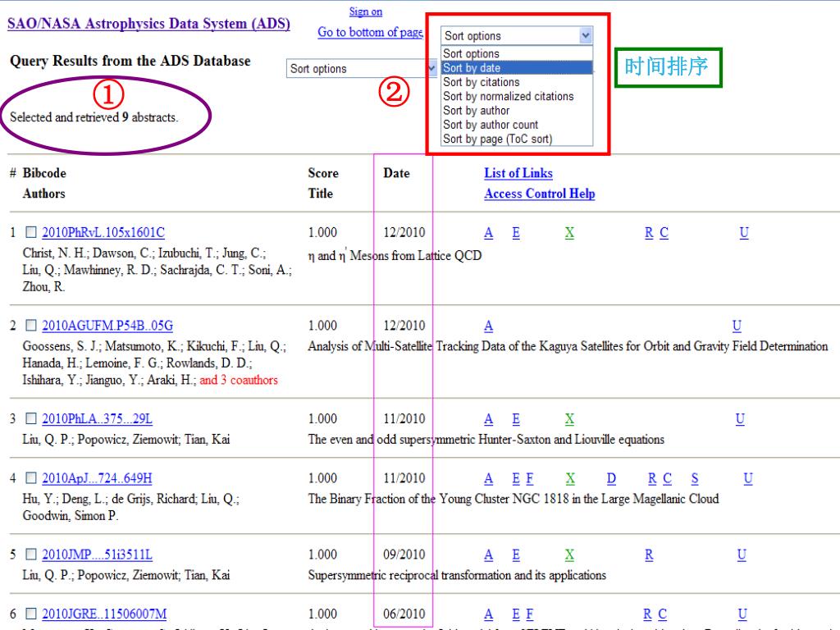840x630 pixels.
Task: Click link U for the reciprocal transformation paper
Action: tap(742, 555)
